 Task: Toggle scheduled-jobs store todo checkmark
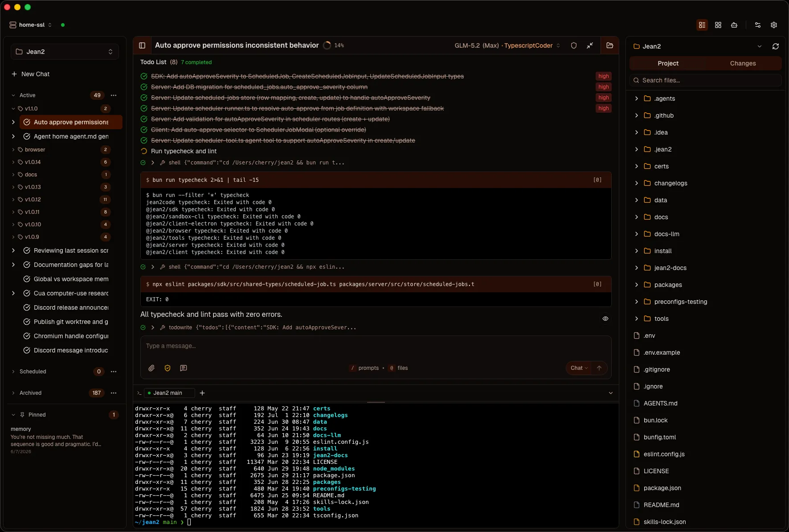click(144, 98)
